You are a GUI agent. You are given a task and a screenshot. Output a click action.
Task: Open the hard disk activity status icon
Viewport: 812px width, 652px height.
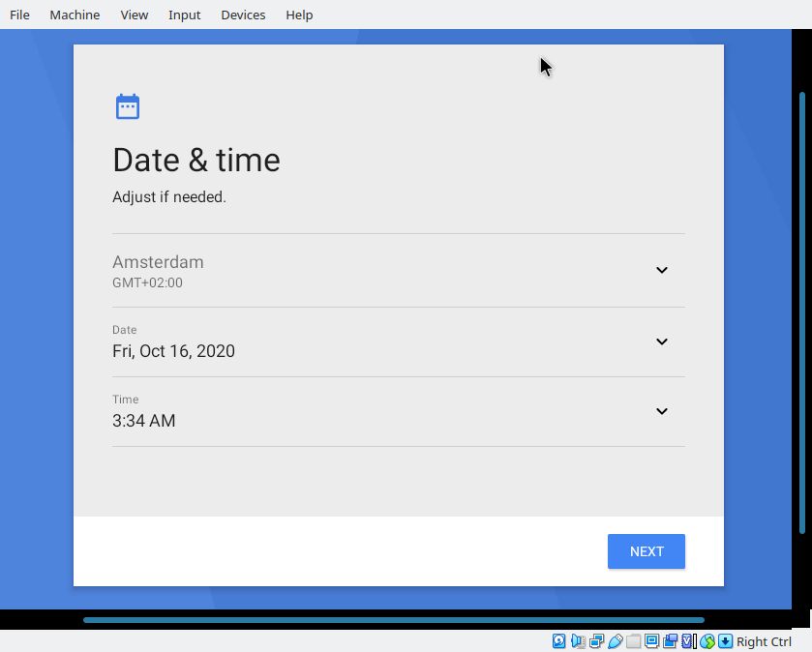(558, 641)
